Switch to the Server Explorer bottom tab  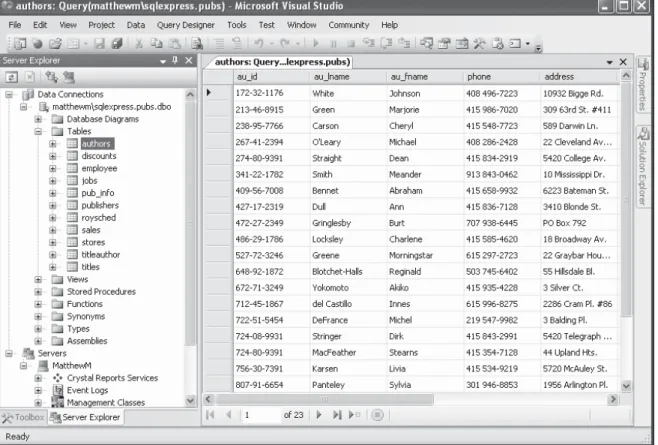[x=86, y=417]
